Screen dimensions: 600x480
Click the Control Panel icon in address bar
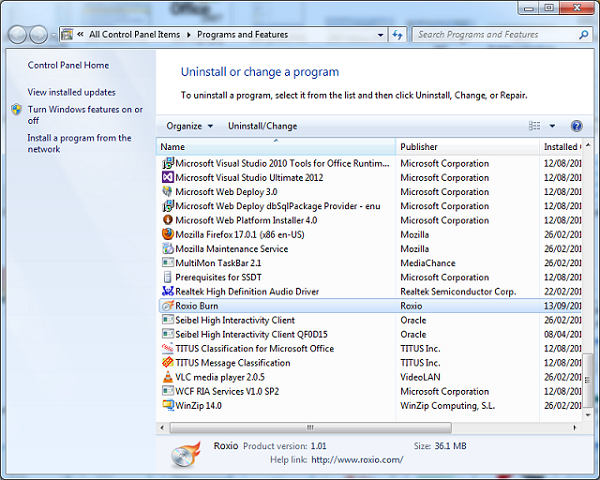[67, 34]
